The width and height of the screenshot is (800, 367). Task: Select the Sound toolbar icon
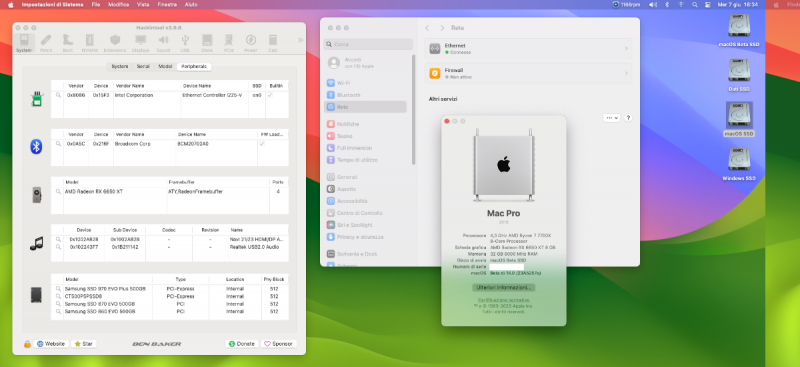click(163, 43)
